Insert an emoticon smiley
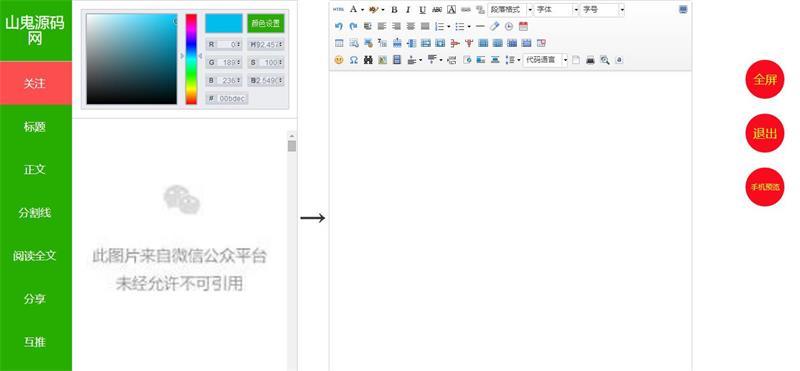 [339, 60]
